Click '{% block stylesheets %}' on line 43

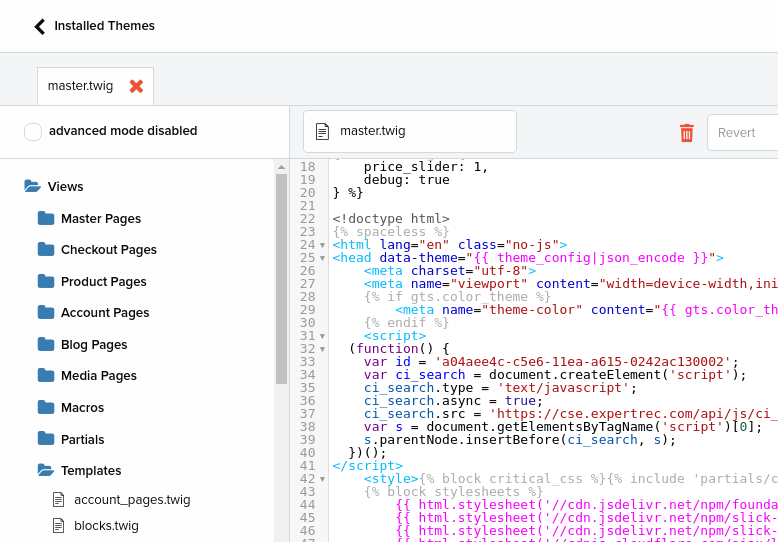[454, 492]
